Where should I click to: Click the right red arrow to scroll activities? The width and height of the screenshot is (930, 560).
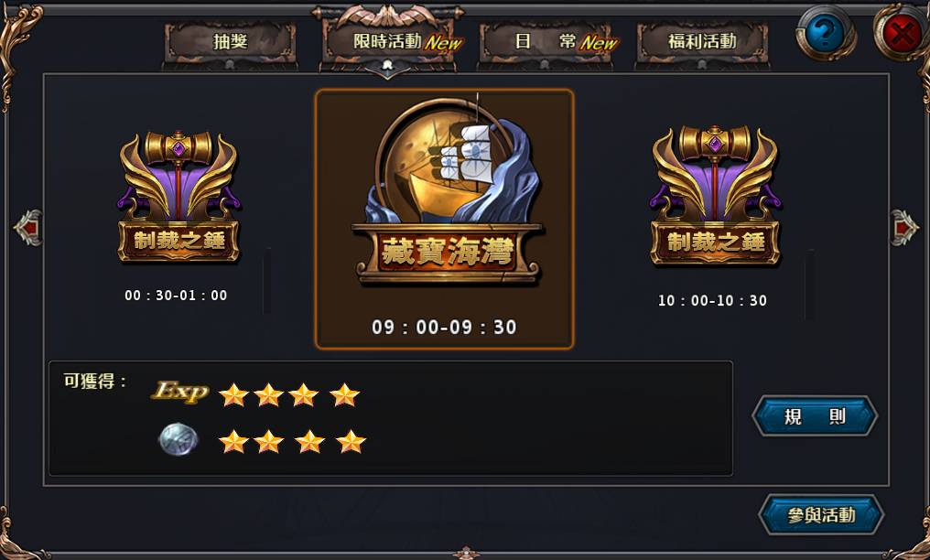pos(903,228)
